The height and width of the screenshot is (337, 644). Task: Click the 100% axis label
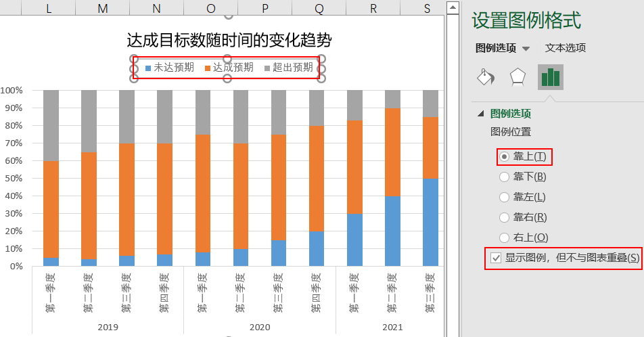[11, 90]
